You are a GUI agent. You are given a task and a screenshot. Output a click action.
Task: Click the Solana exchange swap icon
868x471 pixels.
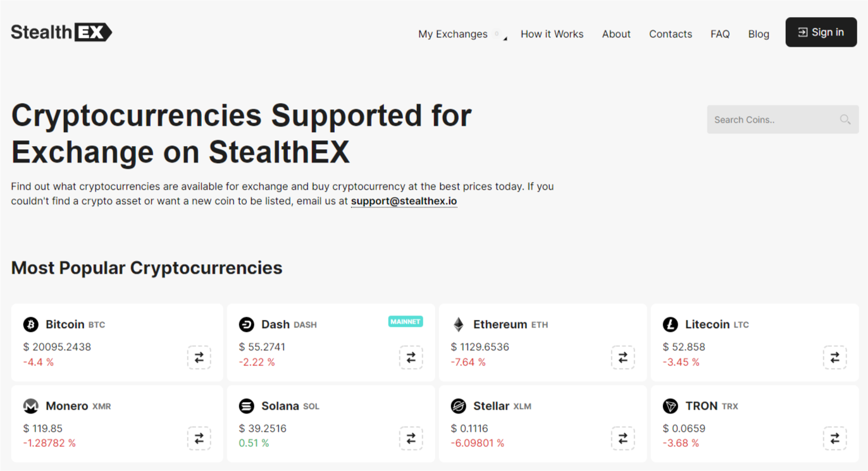(411, 438)
